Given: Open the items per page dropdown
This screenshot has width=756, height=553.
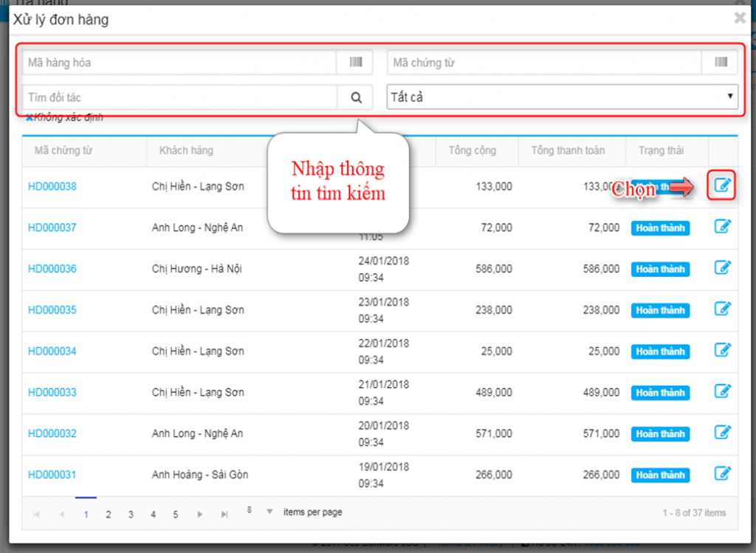Looking at the screenshot, I should click(x=269, y=512).
